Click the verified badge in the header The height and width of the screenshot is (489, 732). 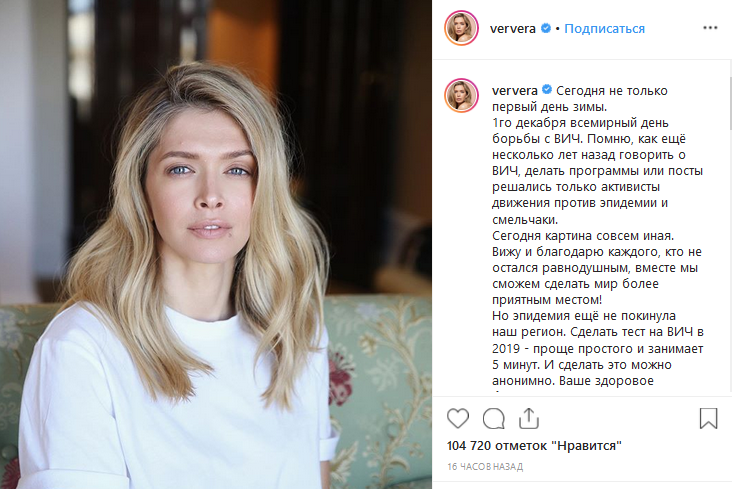pyautogui.click(x=545, y=28)
